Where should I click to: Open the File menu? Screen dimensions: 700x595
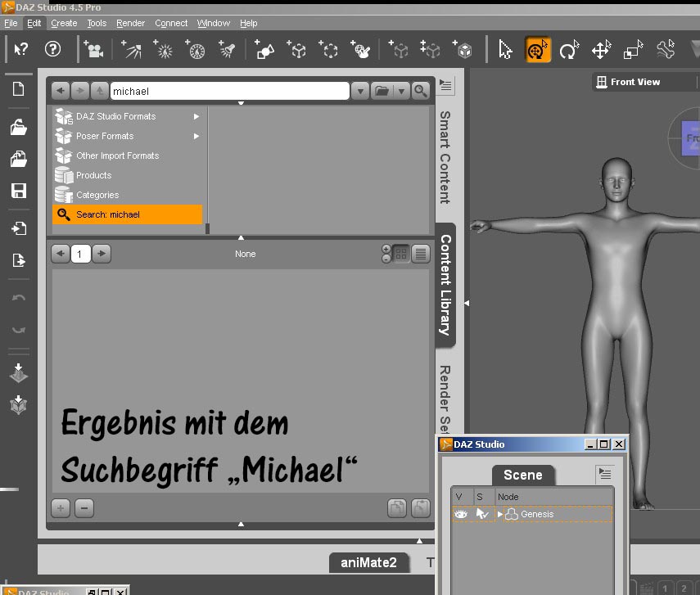pos(11,23)
